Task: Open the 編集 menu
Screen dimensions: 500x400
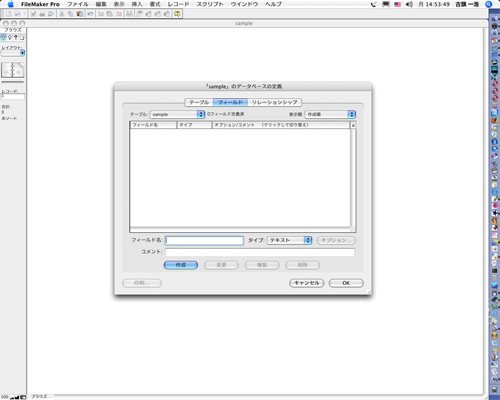Action: click(x=101, y=4)
